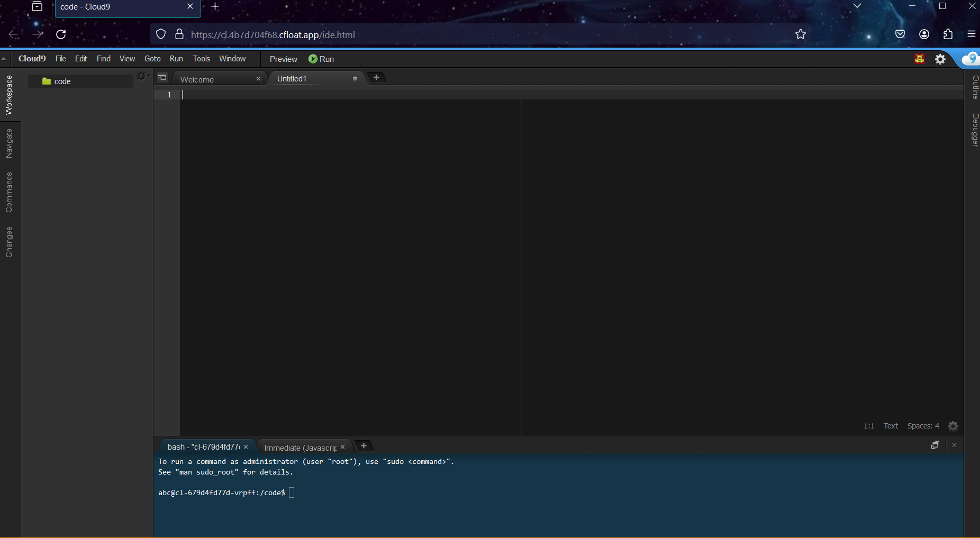Open the browser hamburger application menu
The height and width of the screenshot is (538, 980).
click(x=971, y=34)
